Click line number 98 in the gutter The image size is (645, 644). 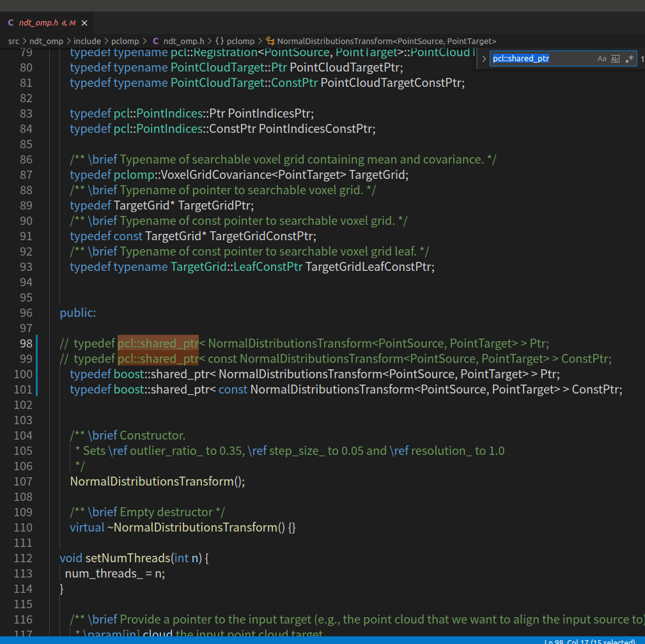tap(26, 343)
